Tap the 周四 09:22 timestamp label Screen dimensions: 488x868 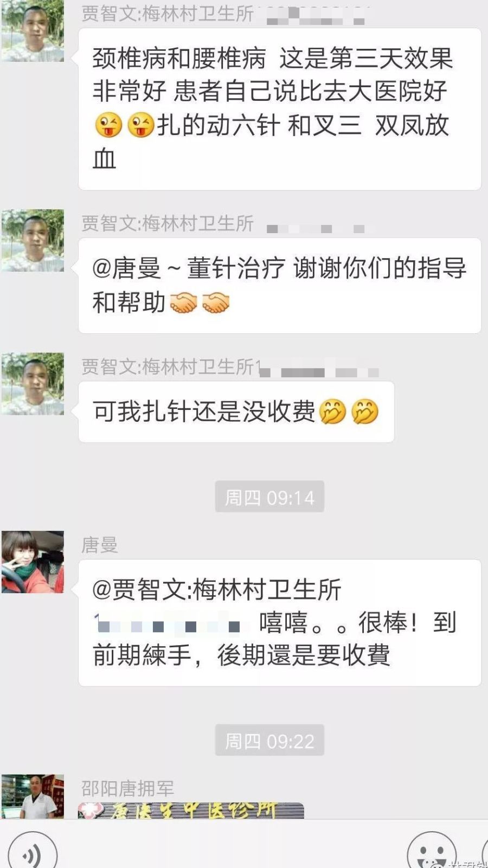[x=269, y=740]
